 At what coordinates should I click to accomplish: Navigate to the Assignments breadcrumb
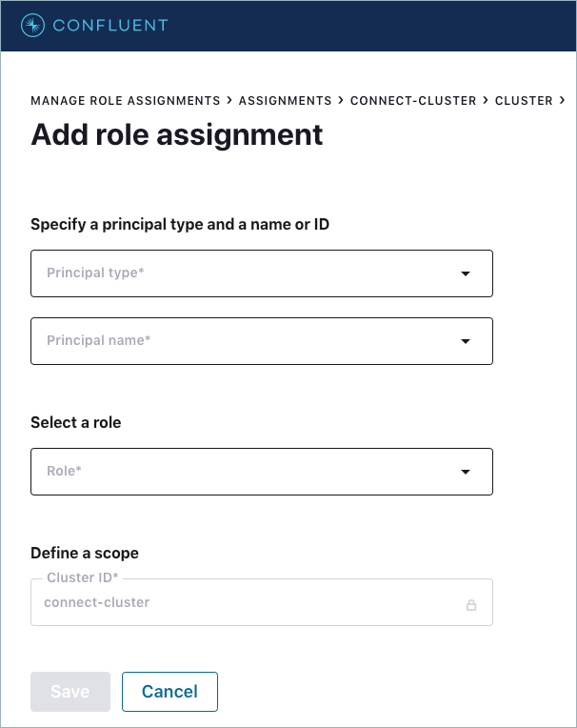pyautogui.click(x=285, y=101)
